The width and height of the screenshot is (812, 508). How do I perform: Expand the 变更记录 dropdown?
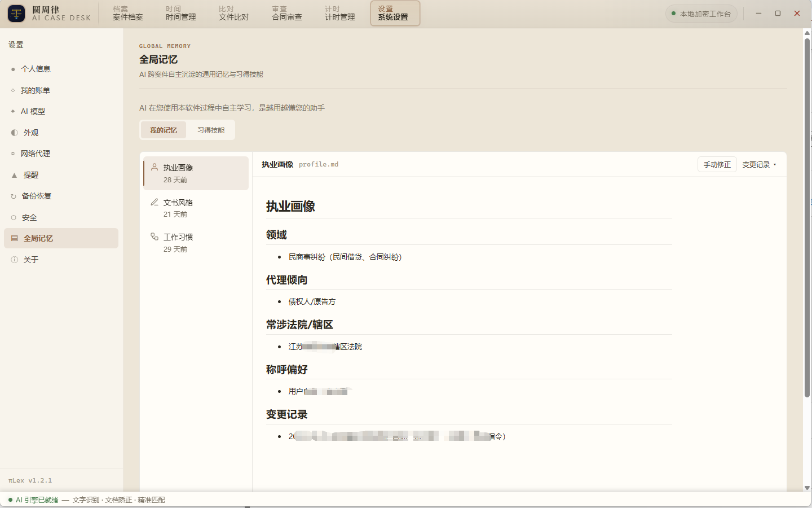759,164
